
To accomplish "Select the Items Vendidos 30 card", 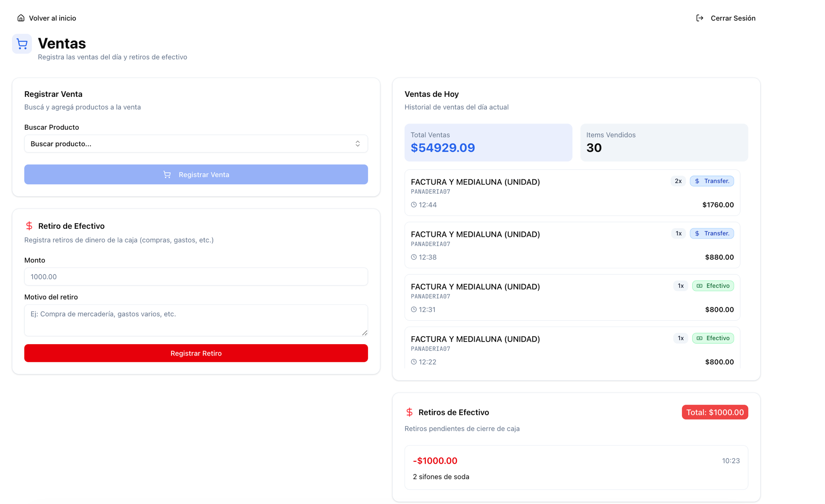I will click(664, 143).
